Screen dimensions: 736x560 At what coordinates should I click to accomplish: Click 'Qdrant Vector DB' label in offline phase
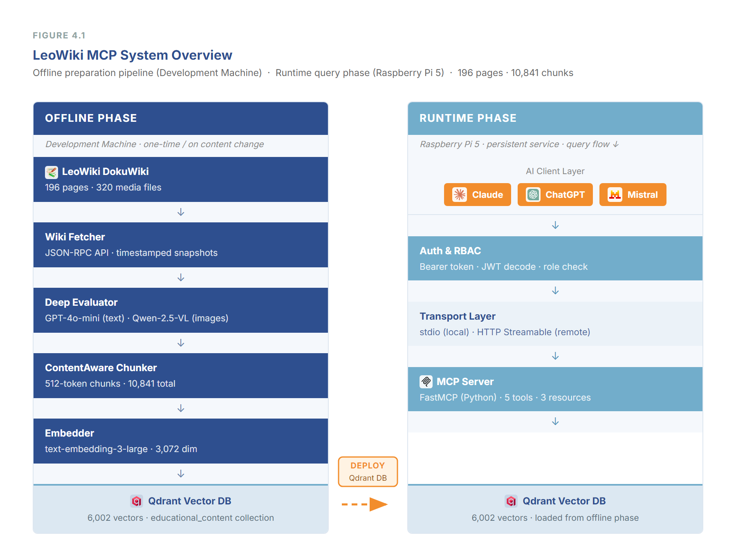(x=190, y=501)
